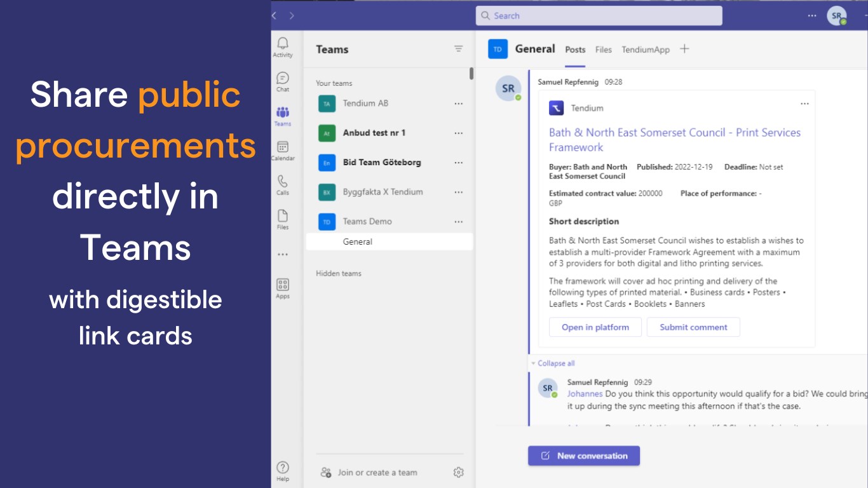Open the TendiumApp tab
This screenshot has height=488, width=868.
coord(646,50)
